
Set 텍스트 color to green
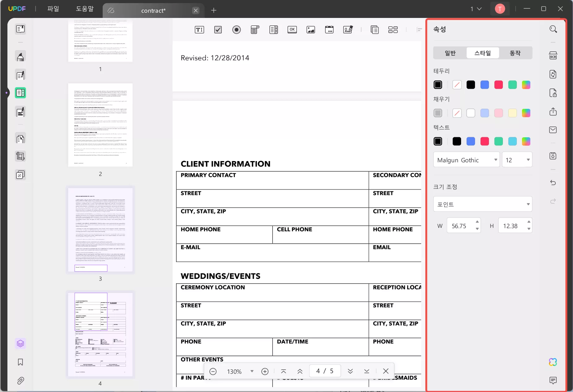[498, 141]
